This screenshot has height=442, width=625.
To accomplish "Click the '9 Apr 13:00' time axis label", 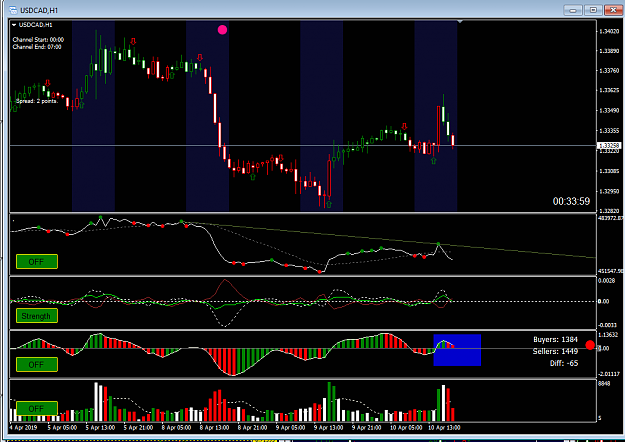I will tap(328, 428).
